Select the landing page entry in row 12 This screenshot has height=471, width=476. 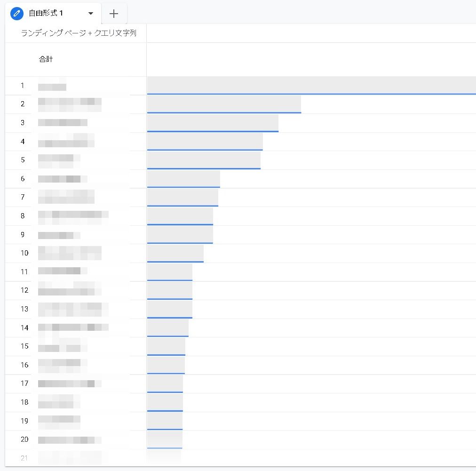tap(70, 290)
